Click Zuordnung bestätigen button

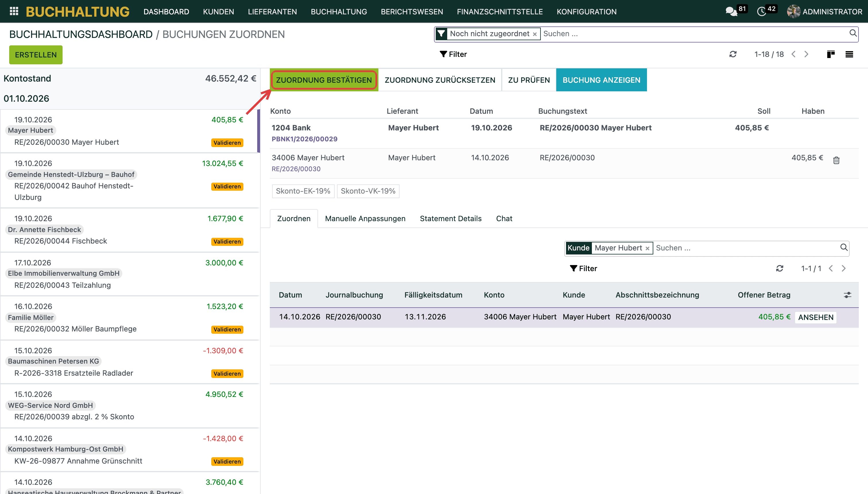(324, 80)
